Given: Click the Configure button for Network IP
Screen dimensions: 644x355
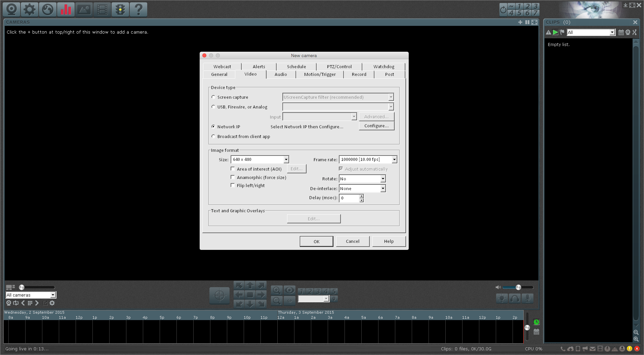Looking at the screenshot, I should click(x=376, y=126).
